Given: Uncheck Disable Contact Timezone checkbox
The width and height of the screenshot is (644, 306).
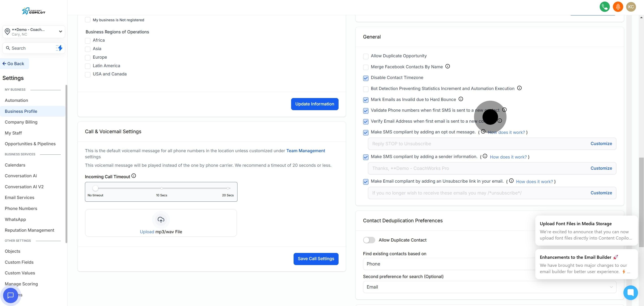Looking at the screenshot, I should pos(366,78).
